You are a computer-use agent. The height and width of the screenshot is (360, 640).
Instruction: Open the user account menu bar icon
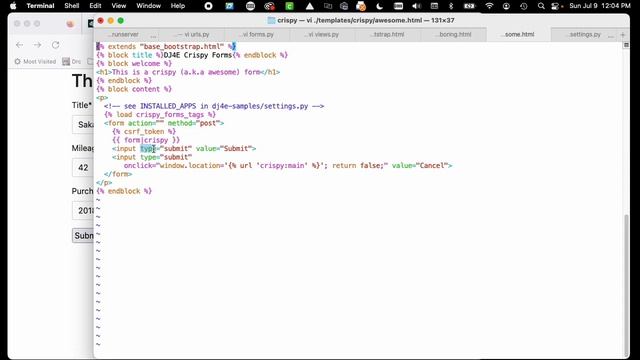[x=506, y=6]
